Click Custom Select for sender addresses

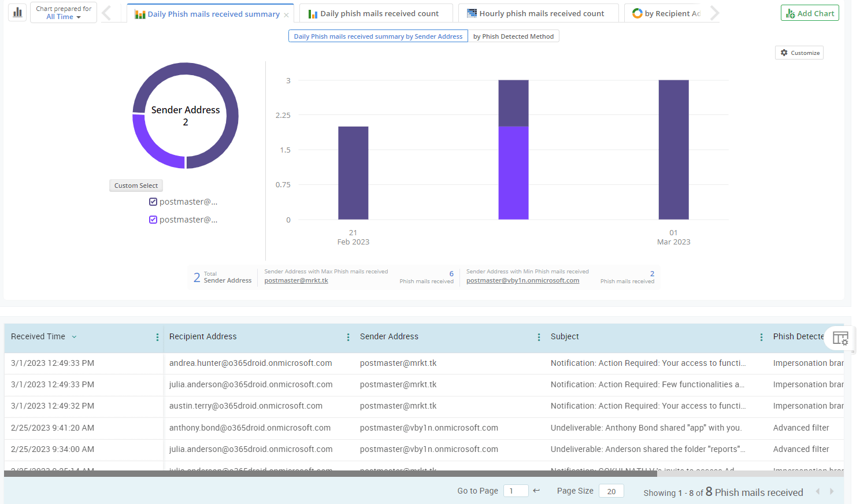136,185
